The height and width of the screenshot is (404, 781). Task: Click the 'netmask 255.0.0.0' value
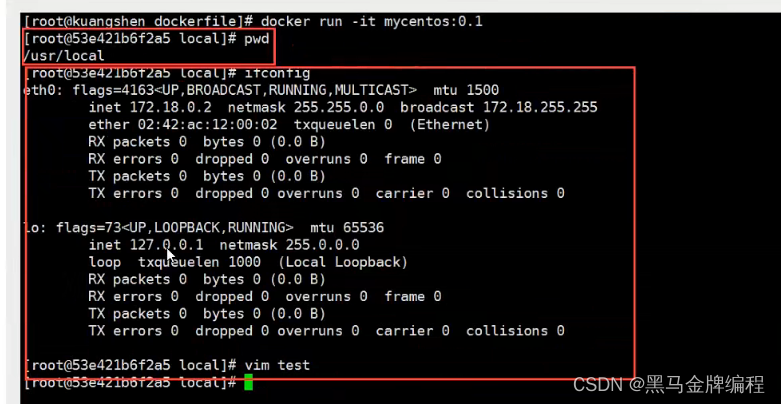(x=289, y=245)
